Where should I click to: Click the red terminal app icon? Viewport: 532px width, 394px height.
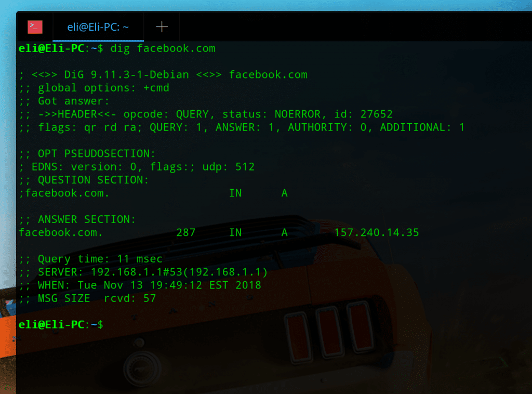(x=35, y=27)
